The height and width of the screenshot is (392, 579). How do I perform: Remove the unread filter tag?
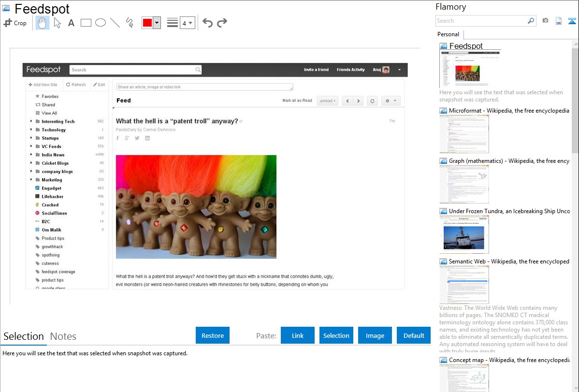[334, 101]
